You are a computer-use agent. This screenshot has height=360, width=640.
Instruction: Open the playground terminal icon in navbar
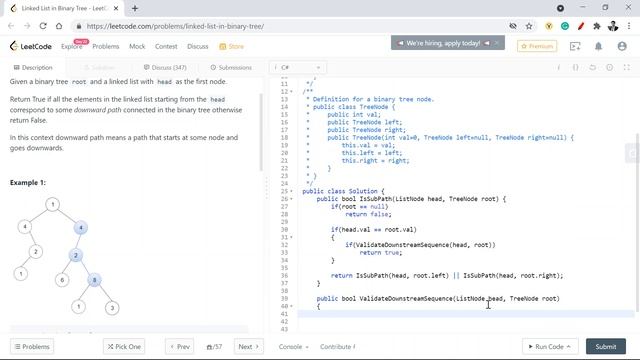coord(575,46)
